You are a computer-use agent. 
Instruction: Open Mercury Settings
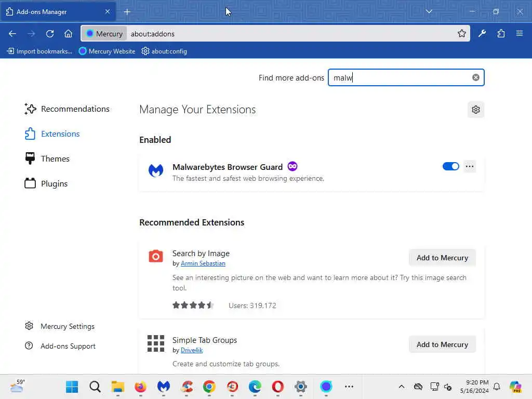click(59, 326)
